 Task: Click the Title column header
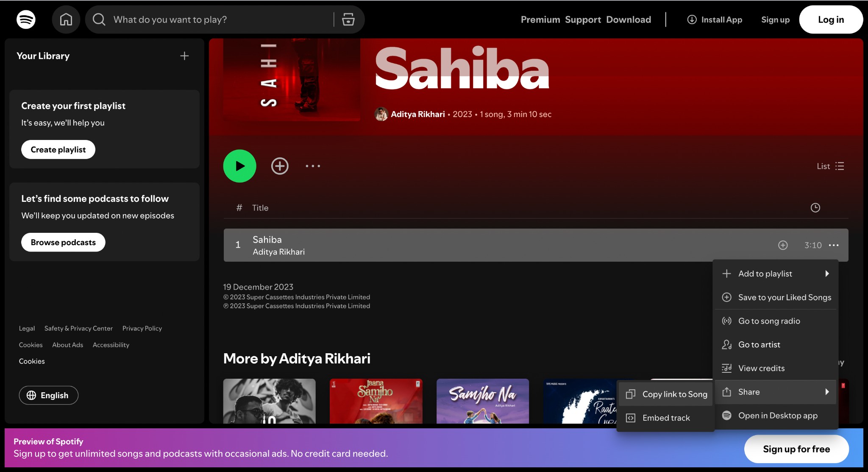pos(260,208)
